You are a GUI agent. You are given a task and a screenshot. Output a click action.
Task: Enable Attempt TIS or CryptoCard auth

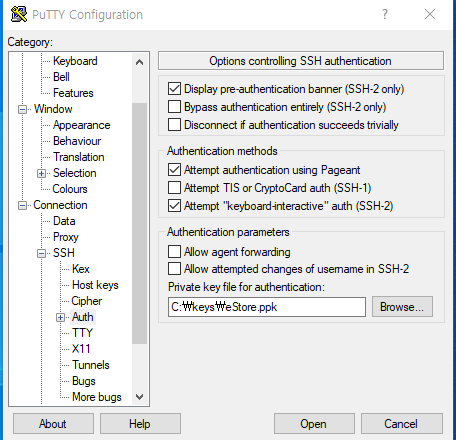pos(174,188)
